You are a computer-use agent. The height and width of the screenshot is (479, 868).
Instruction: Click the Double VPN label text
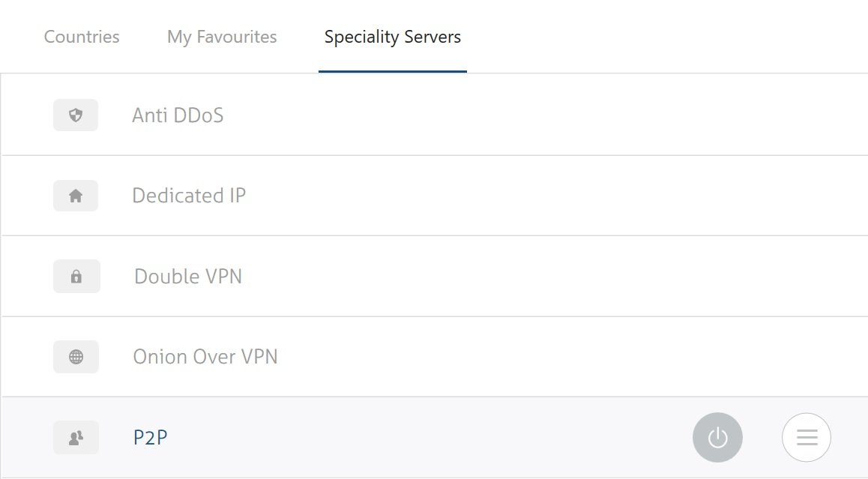click(188, 277)
